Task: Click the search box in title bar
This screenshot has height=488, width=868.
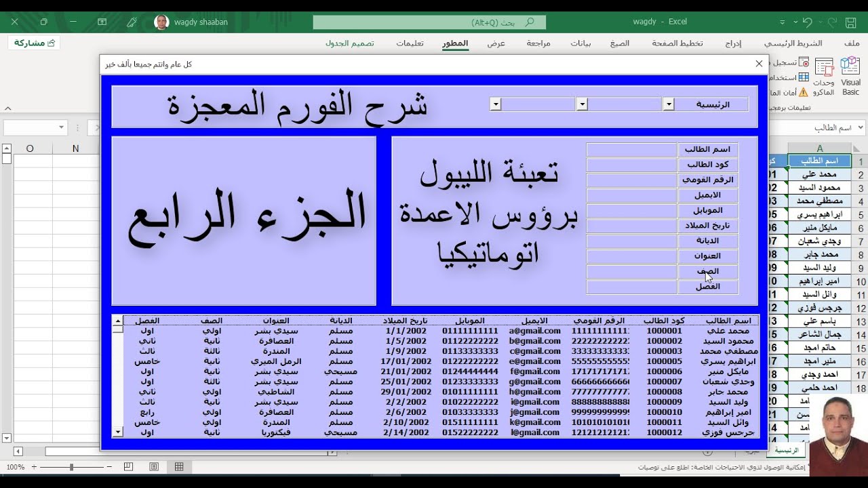Action: point(429,22)
